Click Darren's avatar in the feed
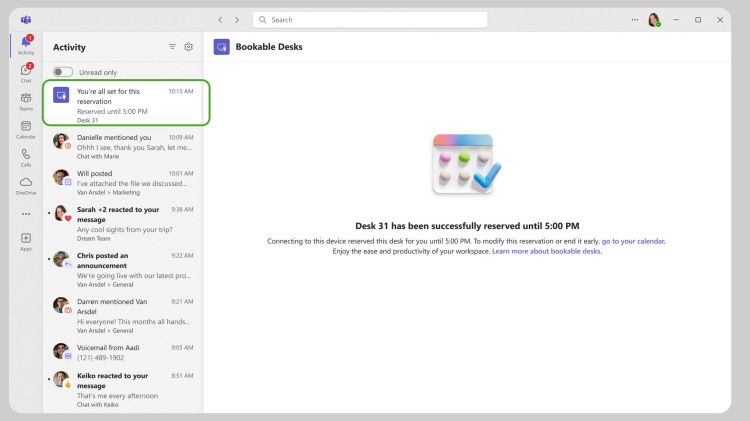Image resolution: width=750 pixels, height=421 pixels. tap(61, 305)
